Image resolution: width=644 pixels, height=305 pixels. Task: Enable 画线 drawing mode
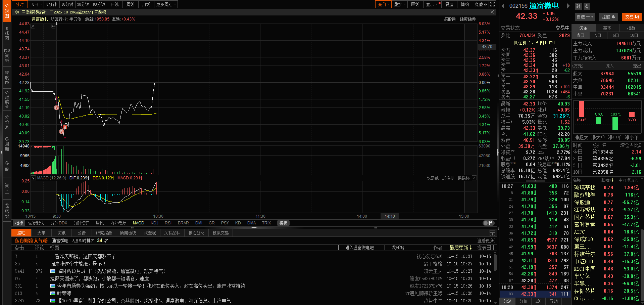(415, 4)
